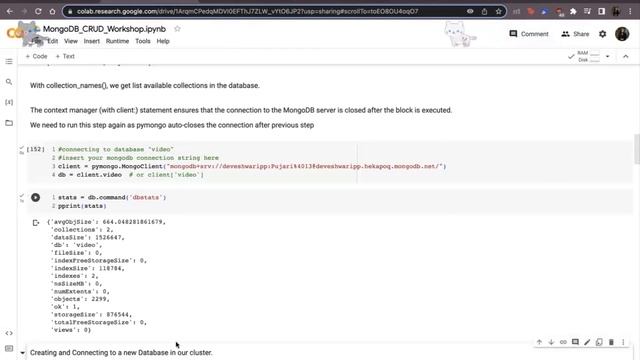Open code snippets panel

[x=9, y=333]
